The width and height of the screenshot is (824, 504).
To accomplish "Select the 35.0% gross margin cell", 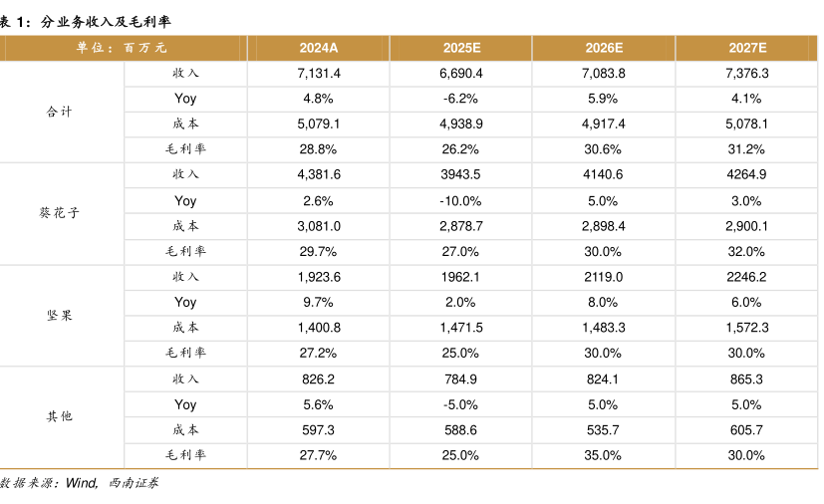I will point(604,455).
